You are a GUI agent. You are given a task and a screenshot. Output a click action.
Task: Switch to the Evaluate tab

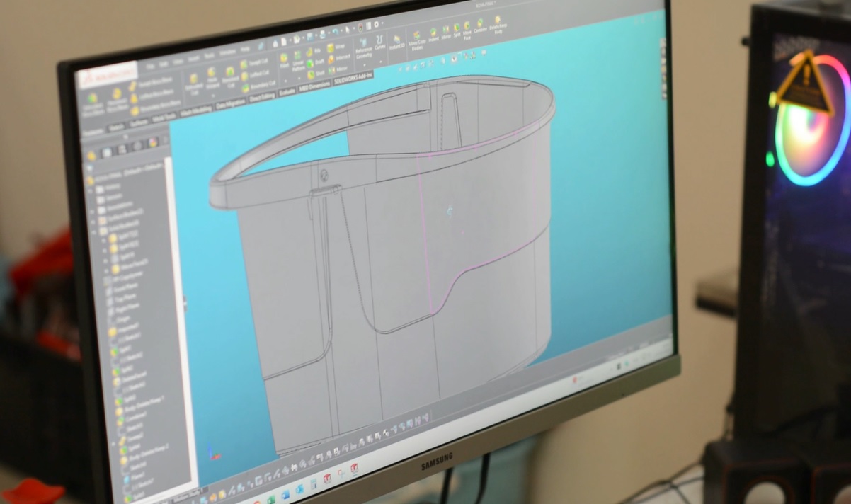point(287,93)
